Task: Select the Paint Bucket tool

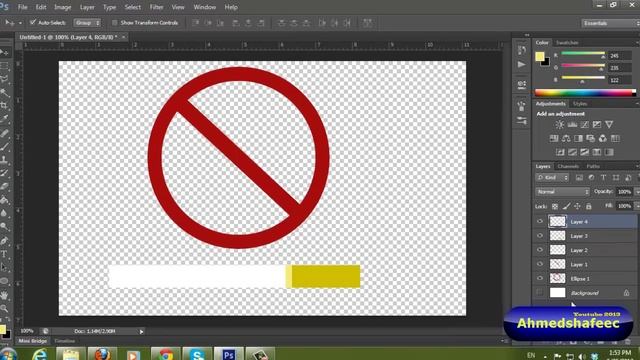Action: [4, 200]
